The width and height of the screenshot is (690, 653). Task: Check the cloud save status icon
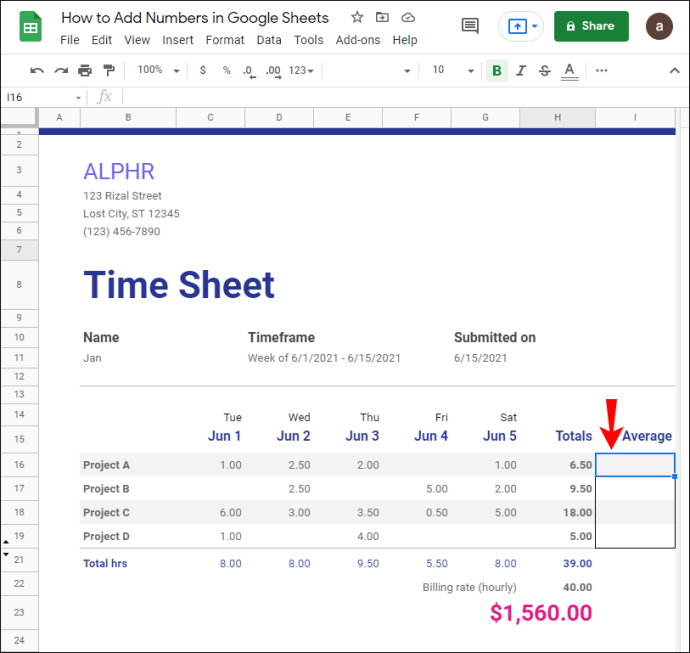[408, 18]
